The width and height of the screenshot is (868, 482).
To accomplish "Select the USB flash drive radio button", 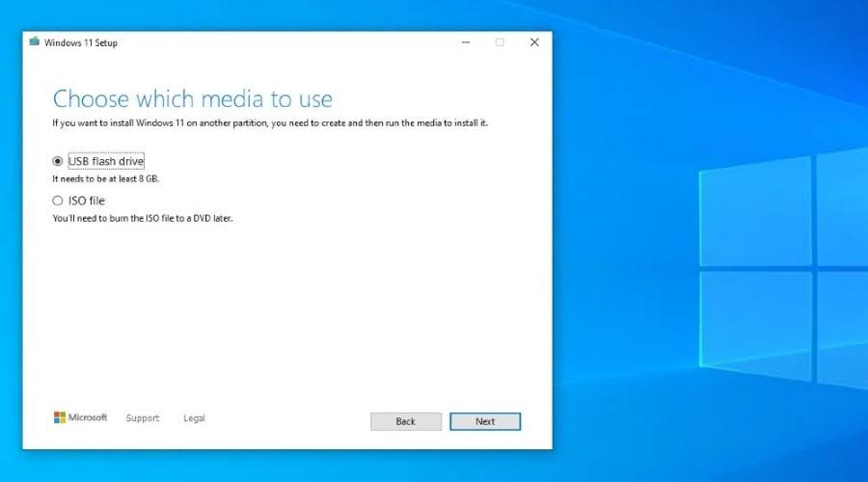I will tap(58, 161).
